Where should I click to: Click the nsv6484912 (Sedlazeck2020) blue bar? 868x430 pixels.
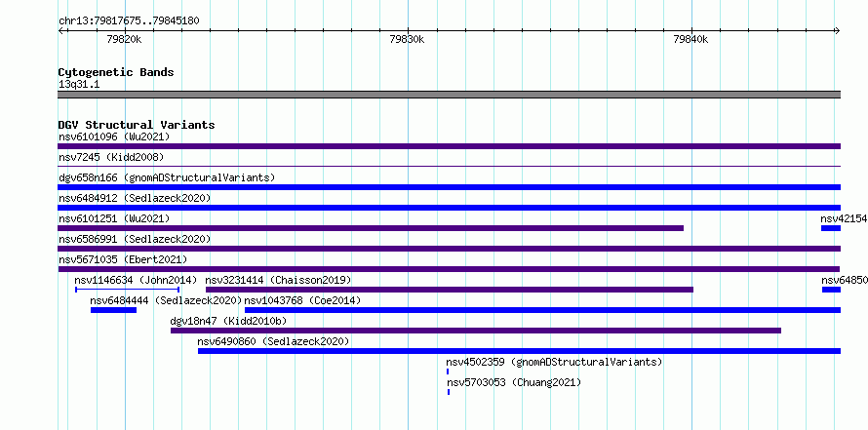click(x=449, y=208)
